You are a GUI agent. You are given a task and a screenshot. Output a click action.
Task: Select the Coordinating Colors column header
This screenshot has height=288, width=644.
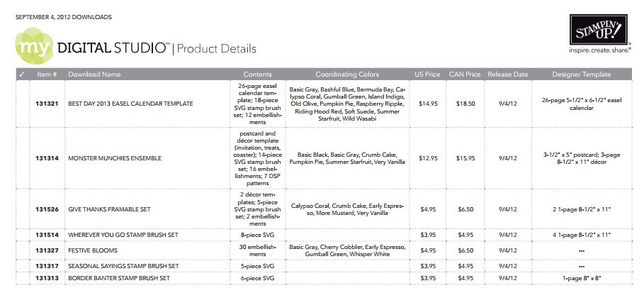(347, 74)
